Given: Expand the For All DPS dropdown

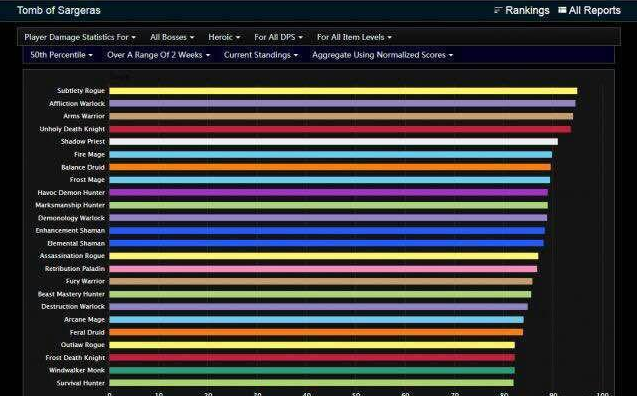Looking at the screenshot, I should pyautogui.click(x=278, y=37).
